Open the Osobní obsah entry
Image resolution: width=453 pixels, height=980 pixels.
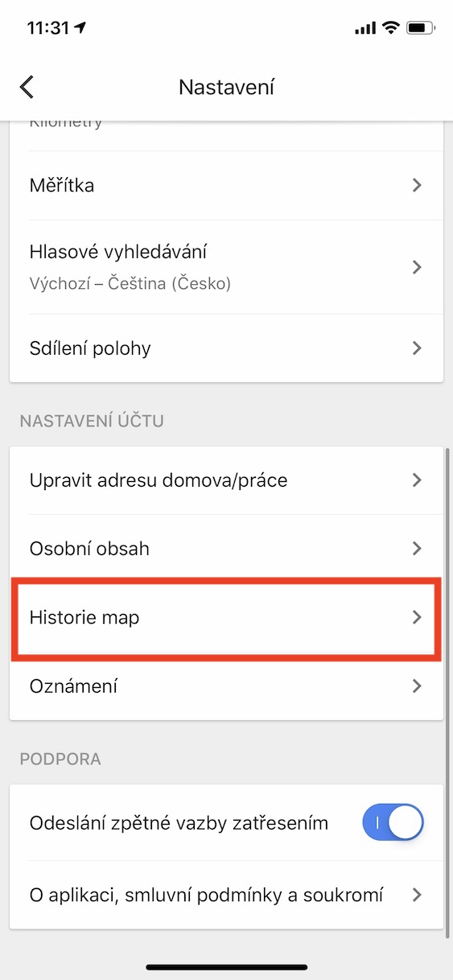pyautogui.click(x=226, y=549)
